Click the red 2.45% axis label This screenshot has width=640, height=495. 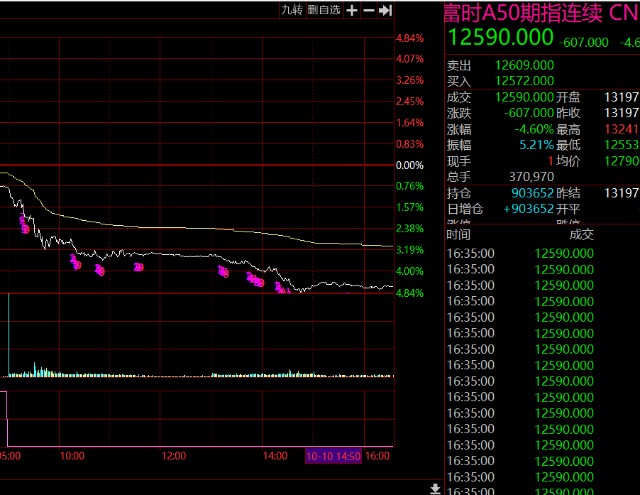pos(410,101)
